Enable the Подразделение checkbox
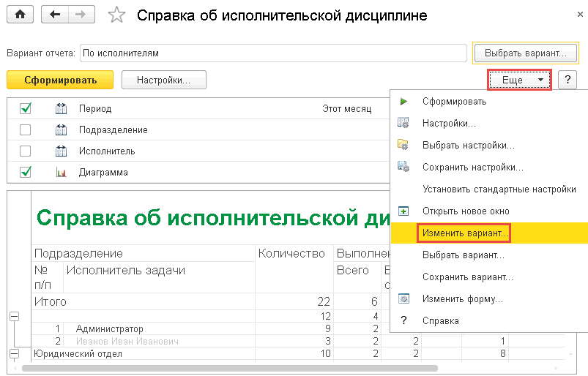This screenshot has height=376, width=588. [25, 130]
